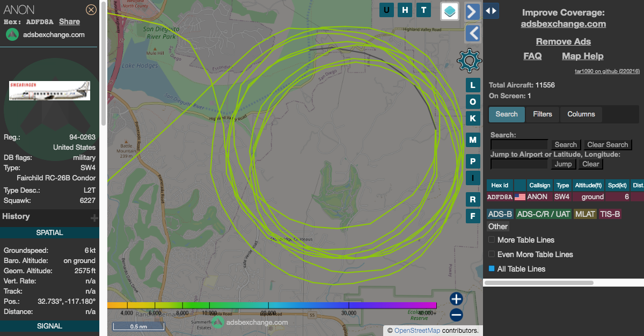The height and width of the screenshot is (336, 644).
Task: Sort table by Hex id column
Action: [x=500, y=185]
